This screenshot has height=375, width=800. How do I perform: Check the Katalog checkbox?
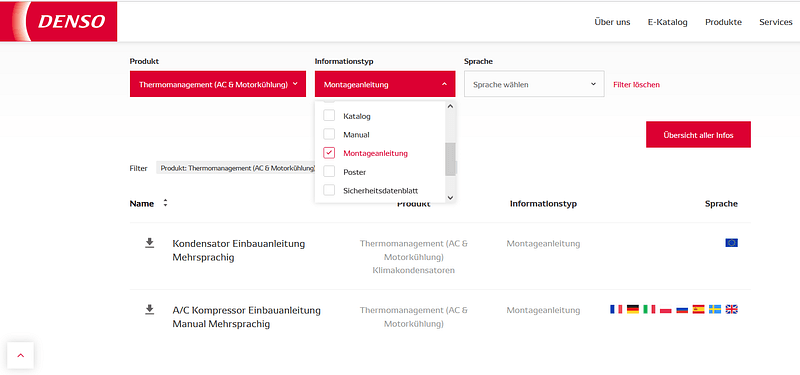pyautogui.click(x=329, y=115)
